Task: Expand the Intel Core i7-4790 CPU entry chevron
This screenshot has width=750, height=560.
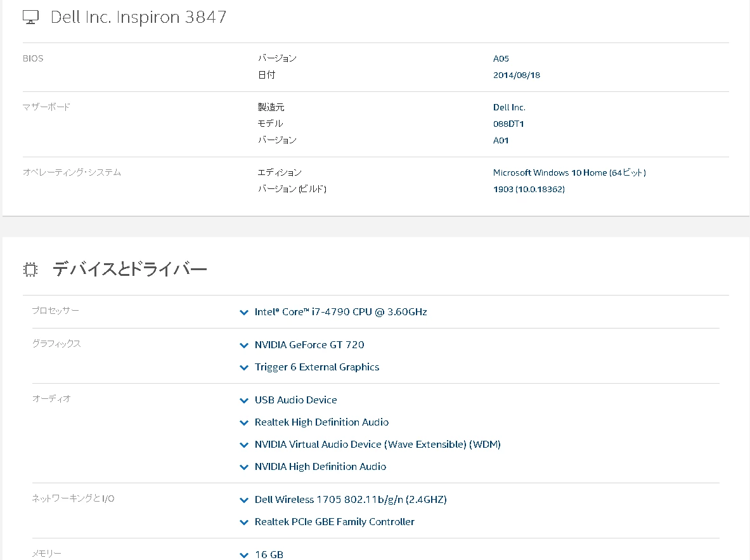Action: pyautogui.click(x=244, y=313)
